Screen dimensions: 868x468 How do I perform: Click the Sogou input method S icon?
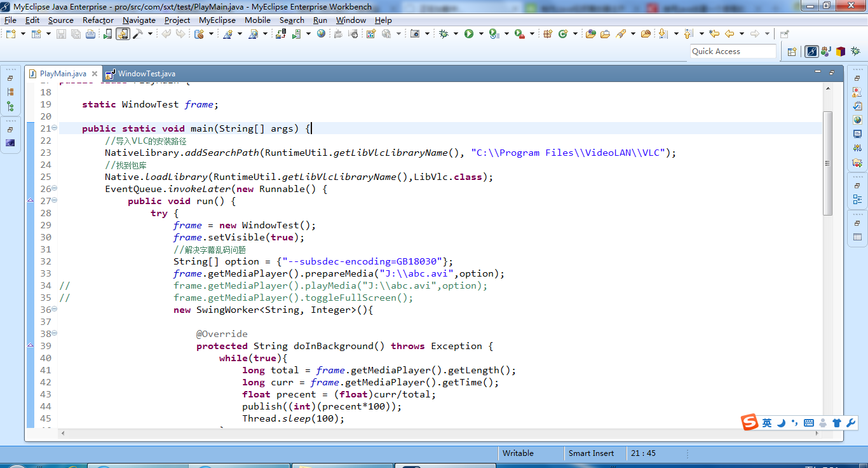point(750,422)
